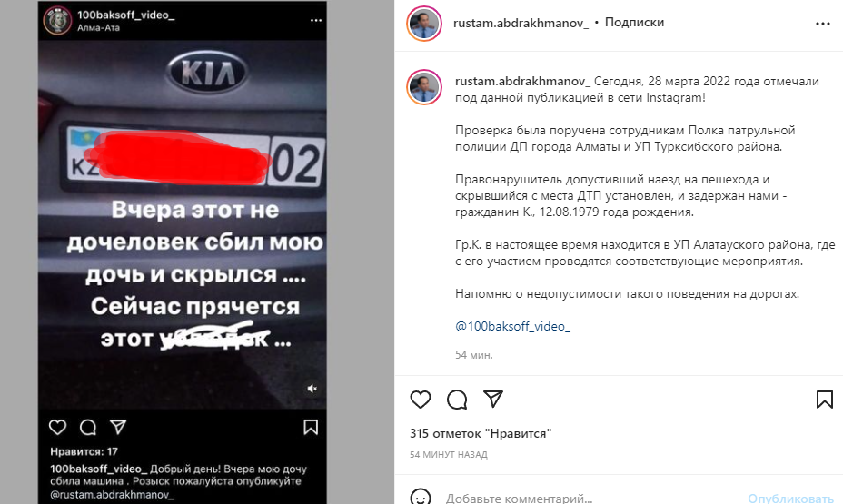843x504 pixels.
Task: Open the three-dot menu in the embedded post
Action: click(316, 20)
